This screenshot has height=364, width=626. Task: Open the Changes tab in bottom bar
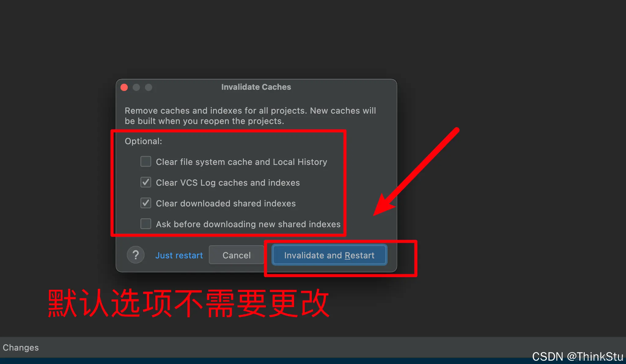pyautogui.click(x=21, y=348)
